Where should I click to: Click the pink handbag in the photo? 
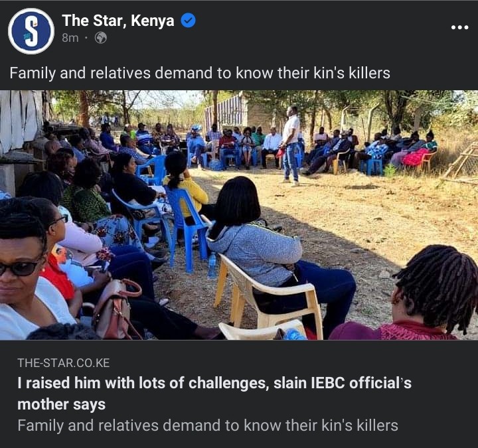(118, 309)
